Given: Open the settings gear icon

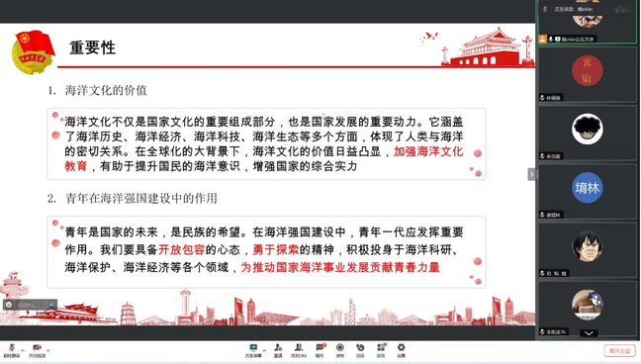Looking at the screenshot, I should [x=401, y=350].
